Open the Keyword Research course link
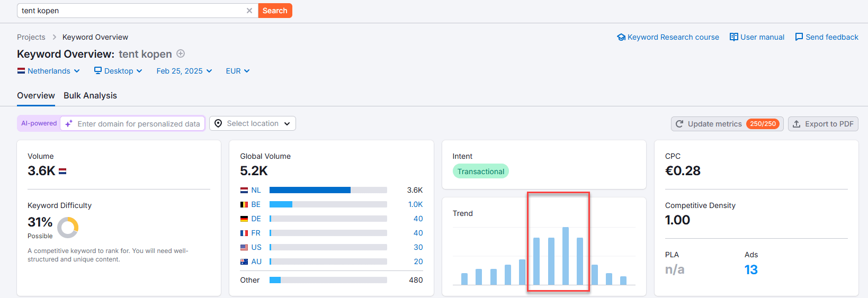Screen dimensions: 868x298 point(668,37)
